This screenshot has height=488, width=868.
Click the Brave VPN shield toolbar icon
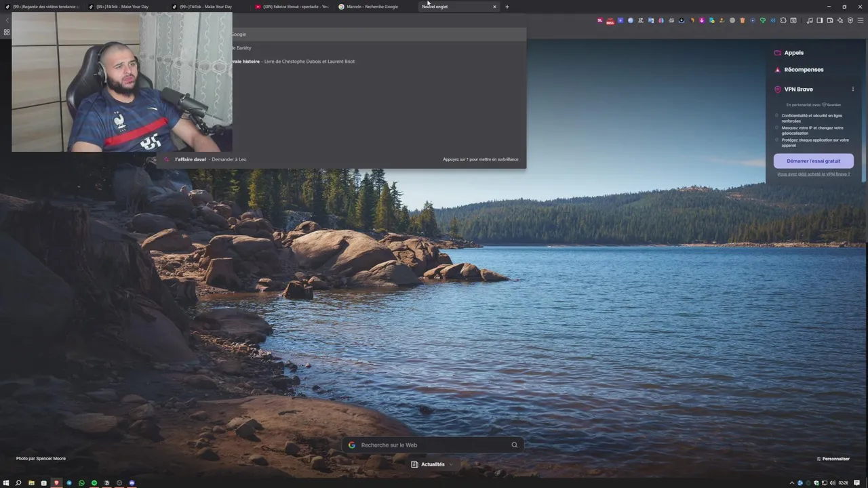click(x=850, y=20)
